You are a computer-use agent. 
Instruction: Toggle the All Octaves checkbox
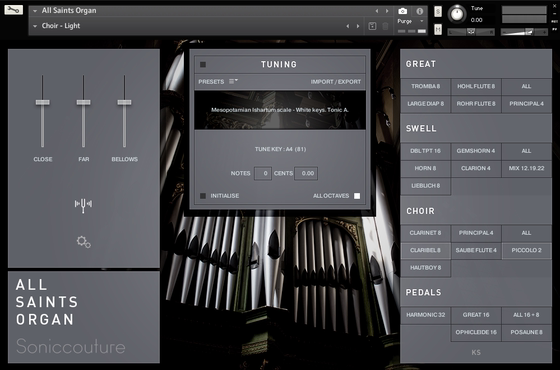pos(357,196)
